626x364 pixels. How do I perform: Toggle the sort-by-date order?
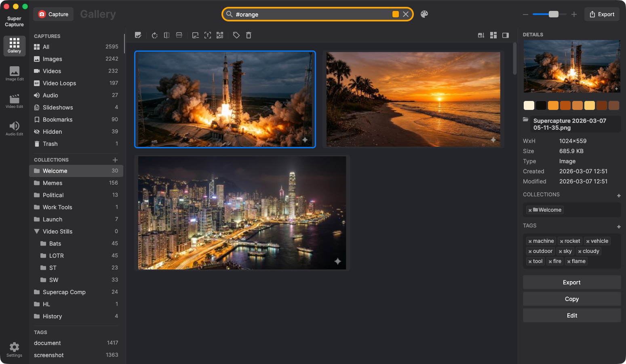pos(481,35)
